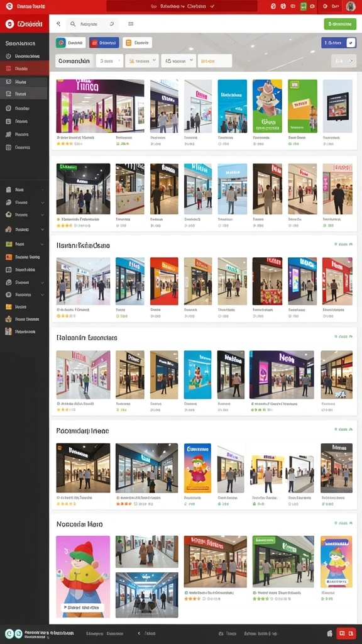Open the filter dropdown with orange icon
Viewport: 362px width, 644px height.
pyautogui.click(x=141, y=61)
